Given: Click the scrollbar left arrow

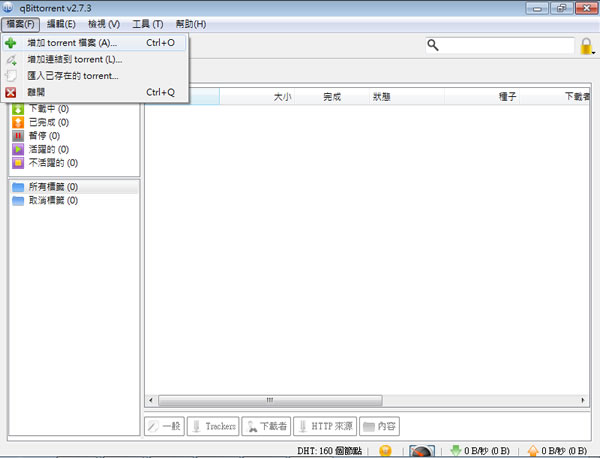Looking at the screenshot, I should click(x=151, y=400).
